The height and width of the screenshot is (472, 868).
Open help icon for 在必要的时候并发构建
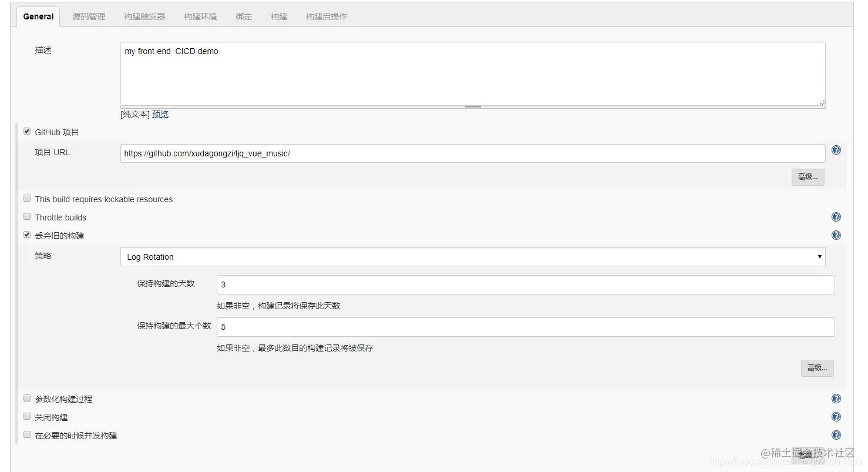836,435
